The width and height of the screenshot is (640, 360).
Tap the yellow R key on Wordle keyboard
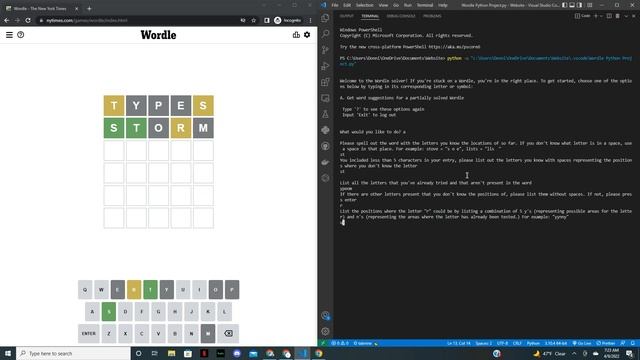pos(134,289)
